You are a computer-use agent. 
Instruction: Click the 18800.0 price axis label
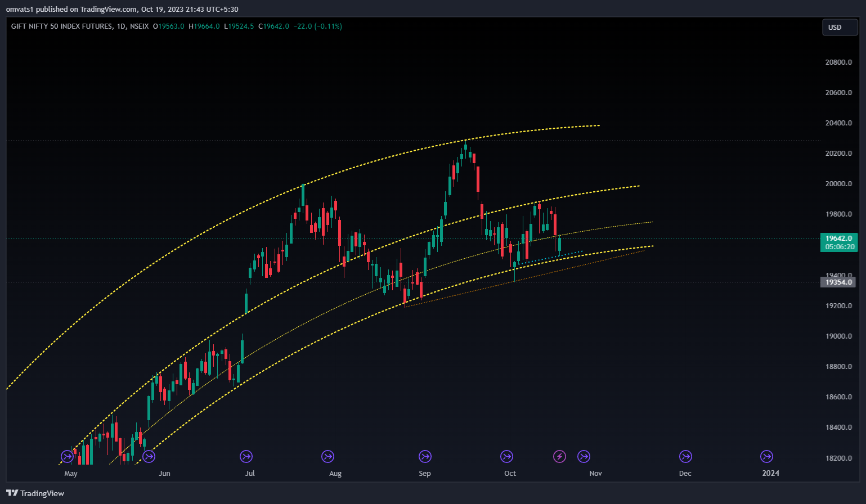838,367
